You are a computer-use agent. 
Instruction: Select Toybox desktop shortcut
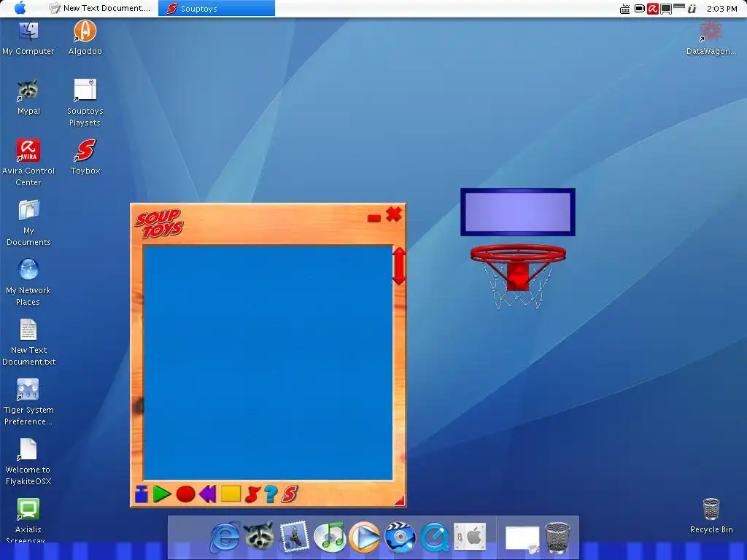coord(85,157)
